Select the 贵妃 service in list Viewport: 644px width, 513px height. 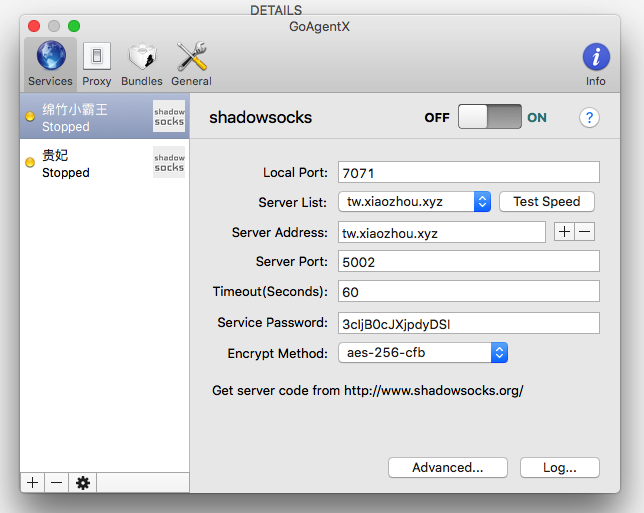[104, 162]
